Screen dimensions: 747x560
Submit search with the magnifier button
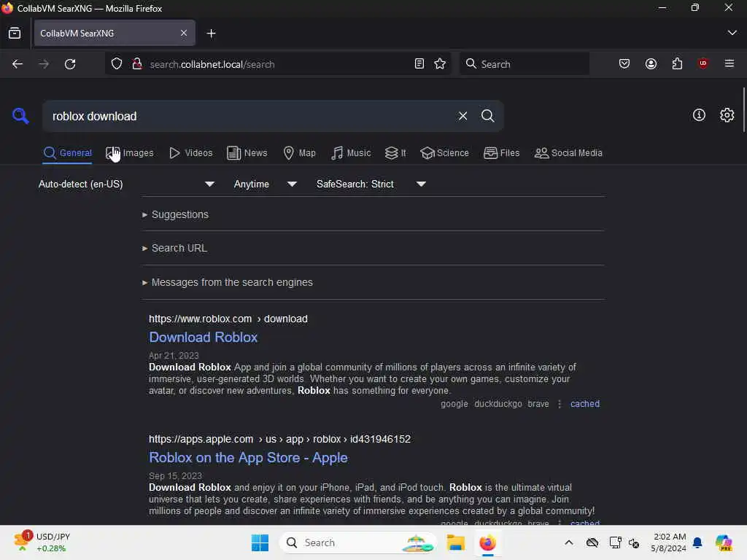coord(487,116)
